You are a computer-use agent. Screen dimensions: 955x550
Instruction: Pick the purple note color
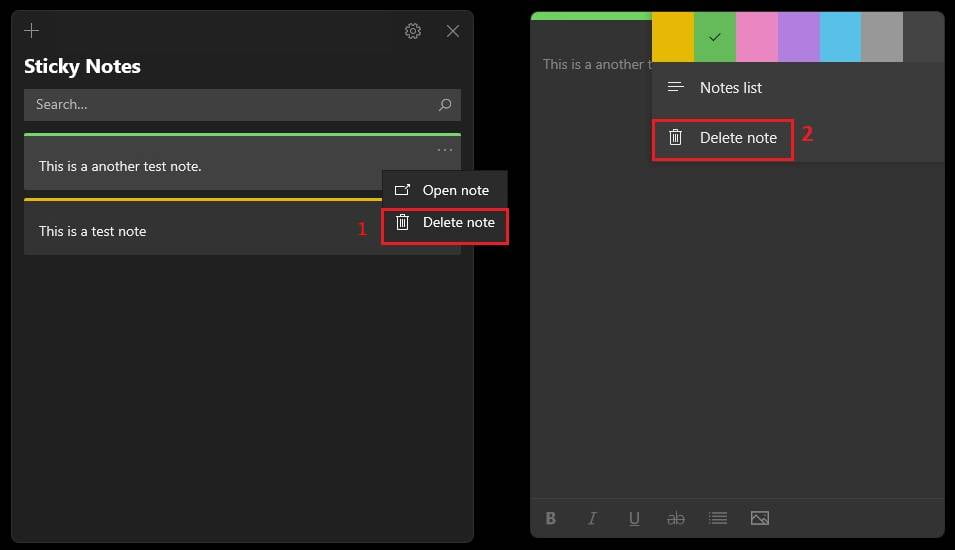tap(798, 37)
